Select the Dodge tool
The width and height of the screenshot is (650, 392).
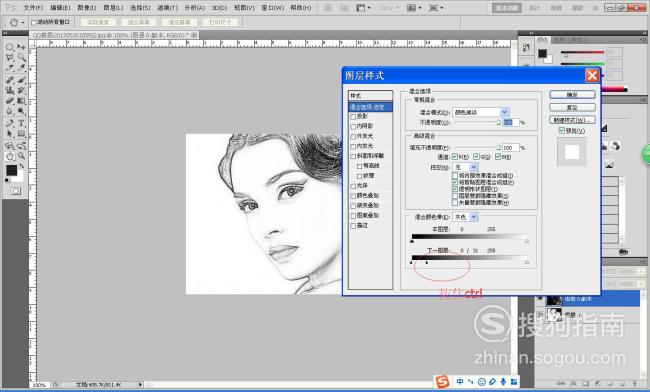(21, 111)
